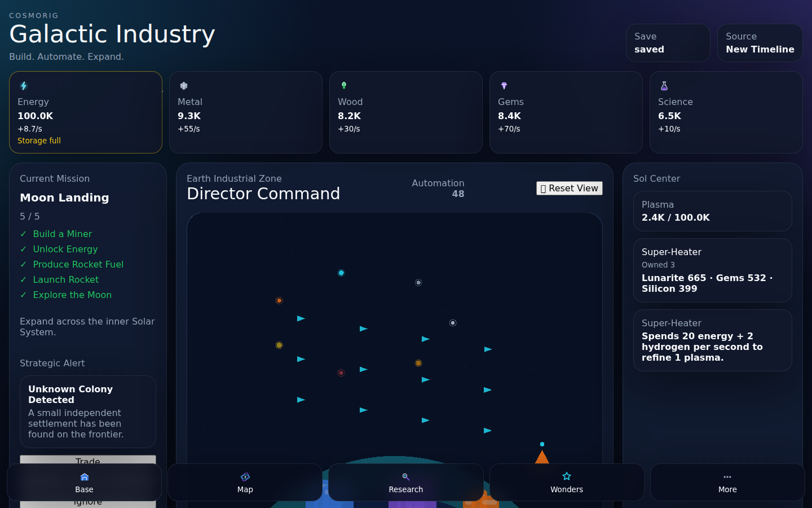
Task: Click the Energy lightning bolt icon
Action: (24, 86)
